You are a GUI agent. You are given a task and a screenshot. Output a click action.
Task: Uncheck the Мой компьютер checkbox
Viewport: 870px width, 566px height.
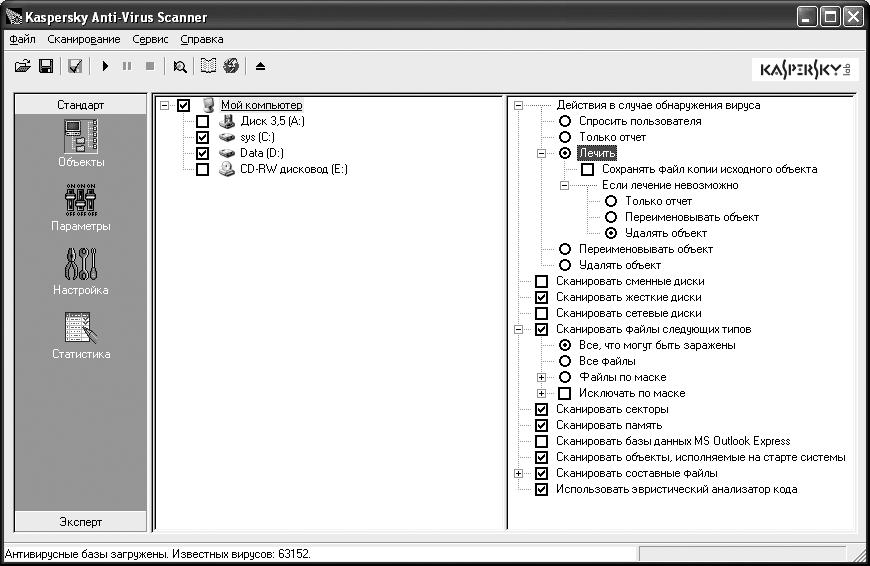184,105
